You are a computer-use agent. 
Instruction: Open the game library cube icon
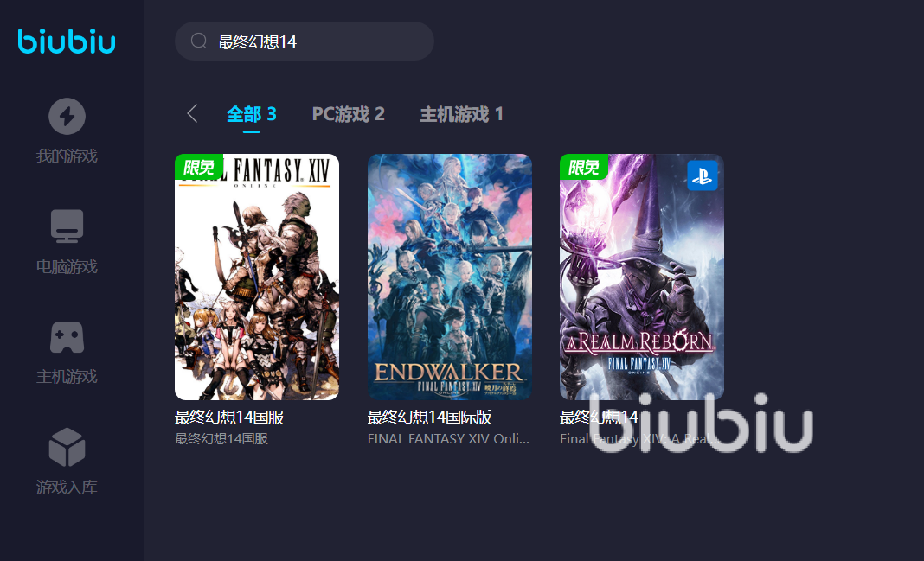[67, 447]
